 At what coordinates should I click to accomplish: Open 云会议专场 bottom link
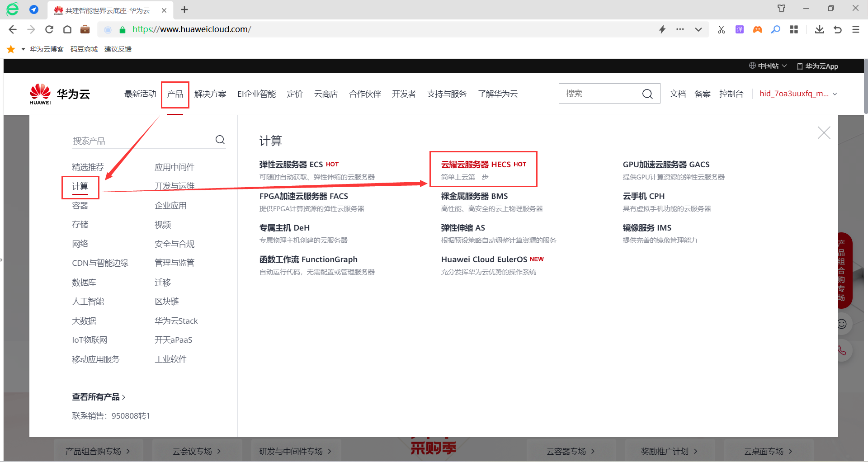pos(197,451)
